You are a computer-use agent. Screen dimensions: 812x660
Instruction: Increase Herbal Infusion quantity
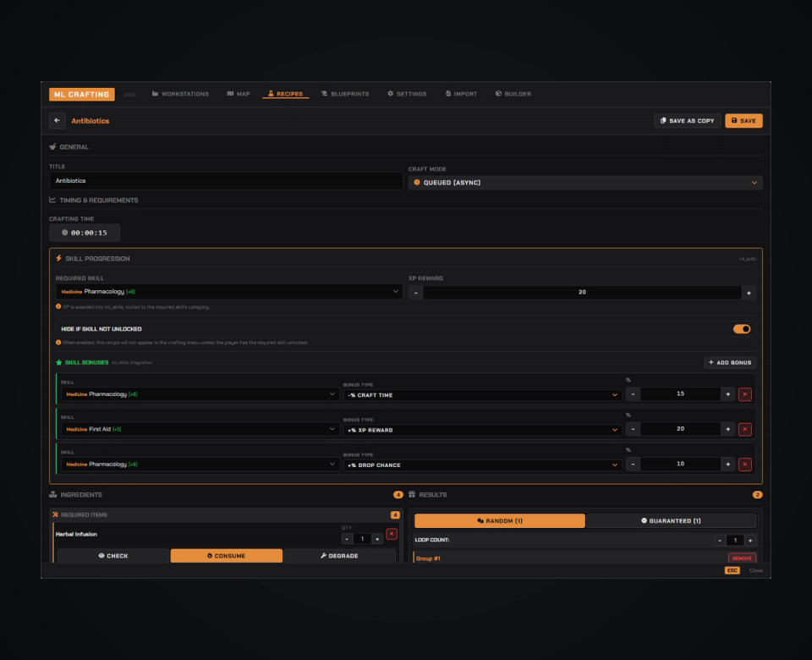coord(377,539)
